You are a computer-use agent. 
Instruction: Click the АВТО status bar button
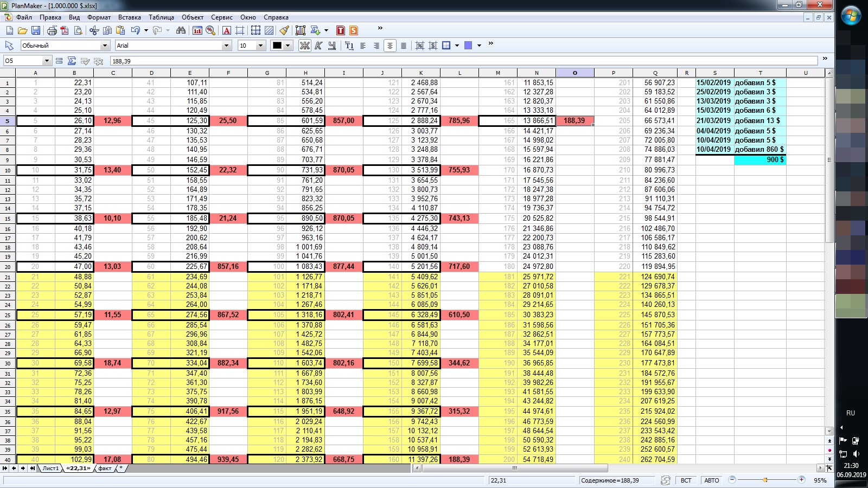pos(711,480)
